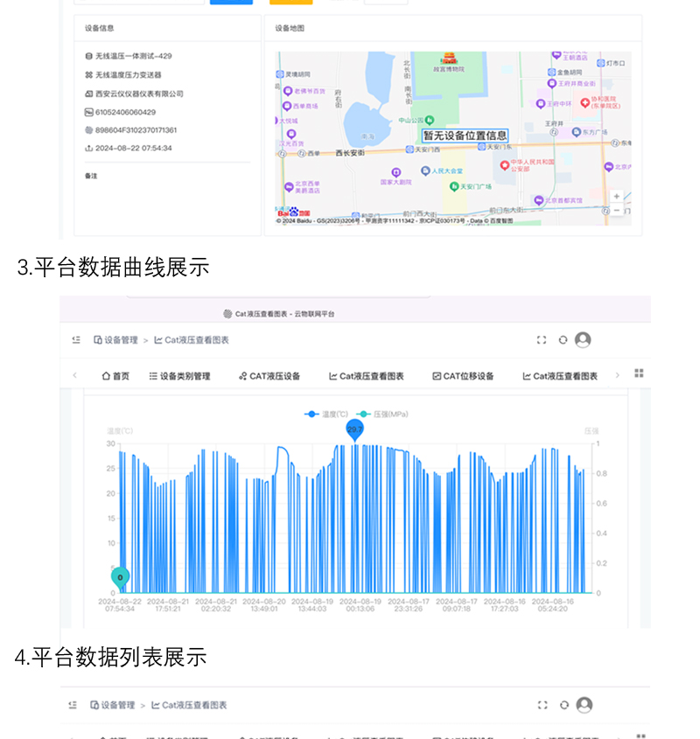Screen dimensions: 700x739
Task: Open CAT位移设备 tab
Action: tap(463, 376)
